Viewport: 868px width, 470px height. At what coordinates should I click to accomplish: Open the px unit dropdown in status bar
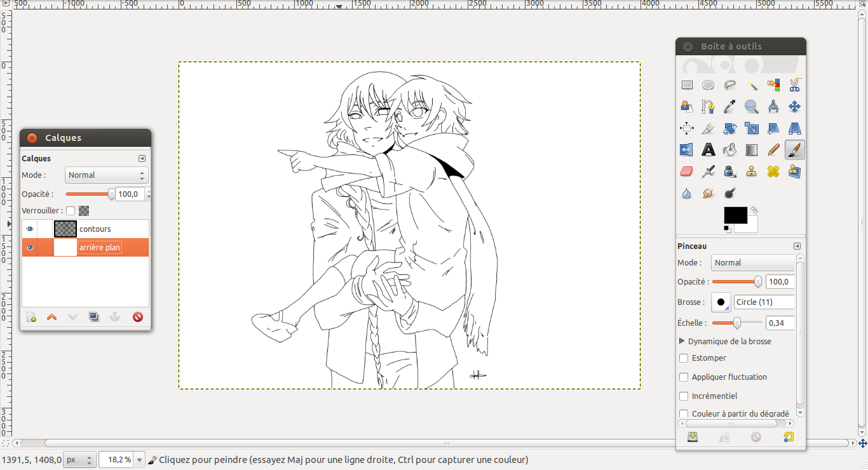point(80,459)
